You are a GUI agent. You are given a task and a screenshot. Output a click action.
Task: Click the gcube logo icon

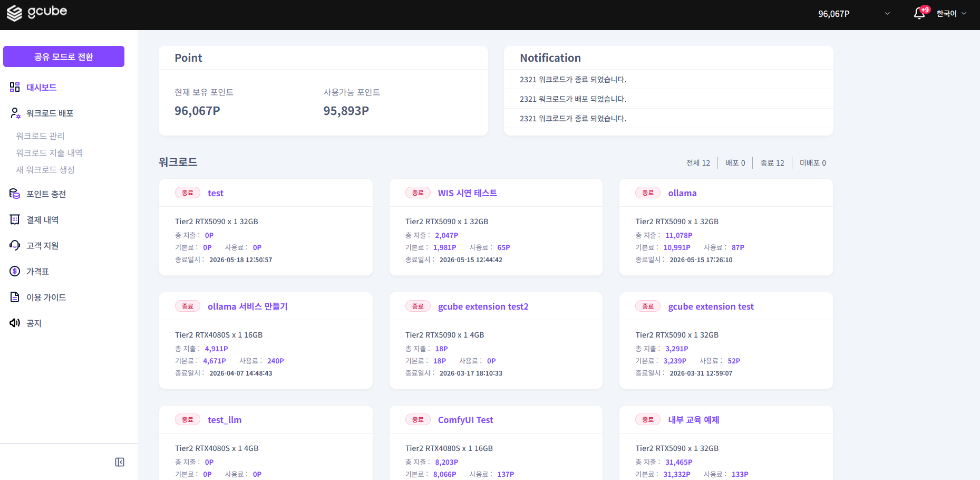click(15, 13)
